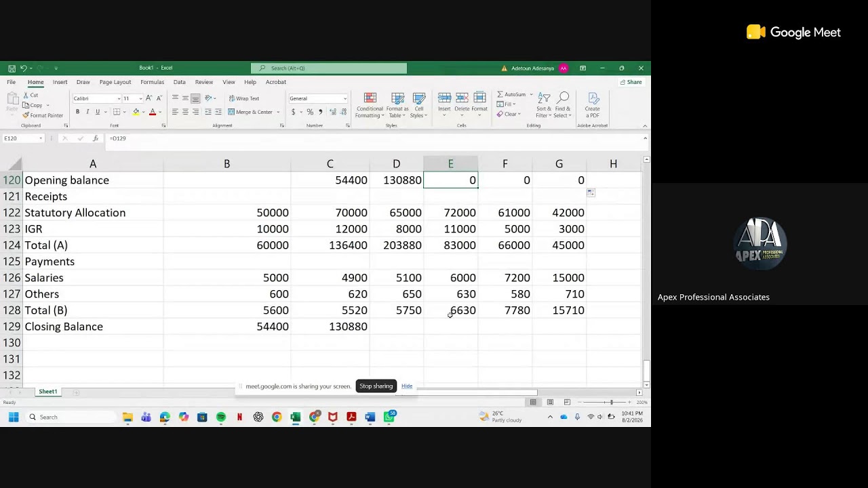Toggle Bold formatting
The width and height of the screenshot is (868, 488).
(77, 112)
